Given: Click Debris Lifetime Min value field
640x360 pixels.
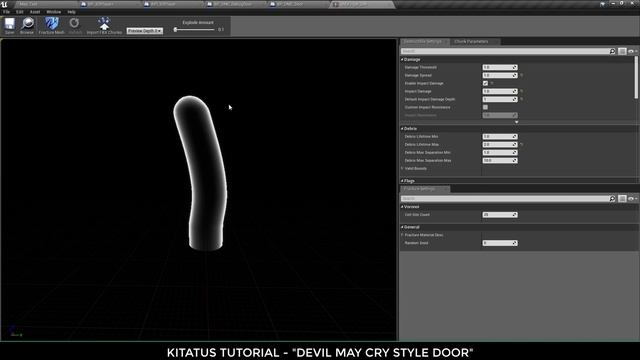Looking at the screenshot, I should click(500, 137).
